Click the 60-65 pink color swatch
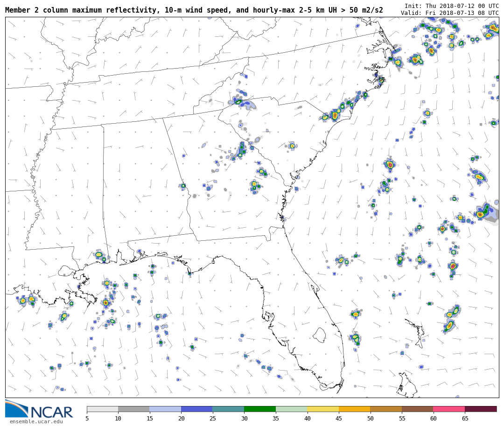Screen dimensions: 504x427 449,409
